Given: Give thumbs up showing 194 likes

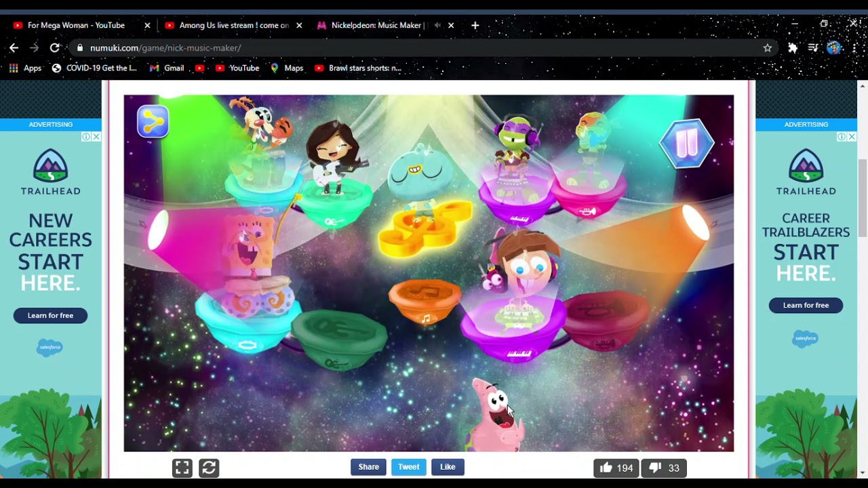Looking at the screenshot, I should pyautogui.click(x=616, y=468).
